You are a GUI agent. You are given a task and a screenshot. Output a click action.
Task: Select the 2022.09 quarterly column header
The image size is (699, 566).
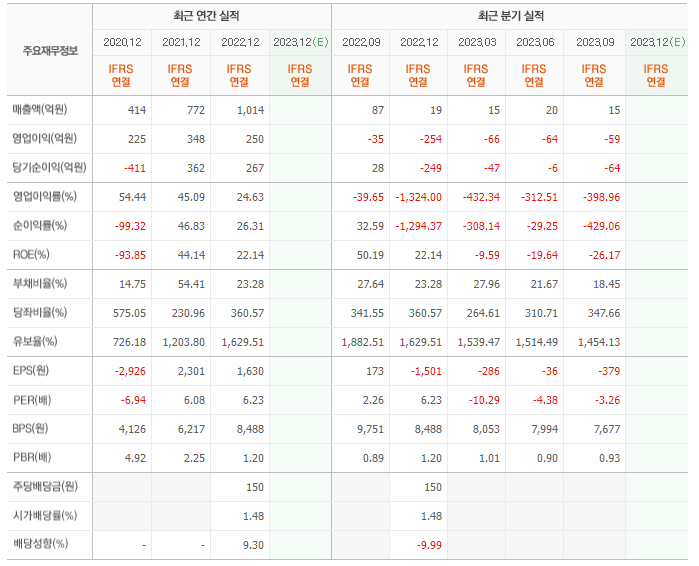(361, 42)
